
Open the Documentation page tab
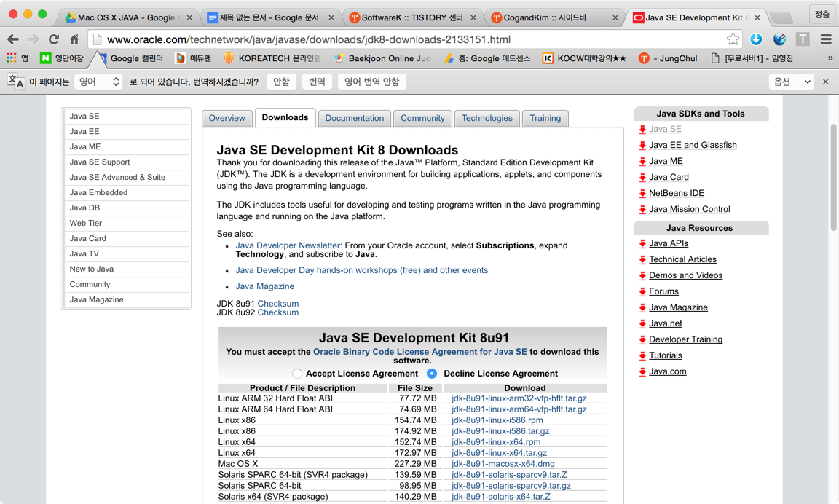pyautogui.click(x=354, y=118)
